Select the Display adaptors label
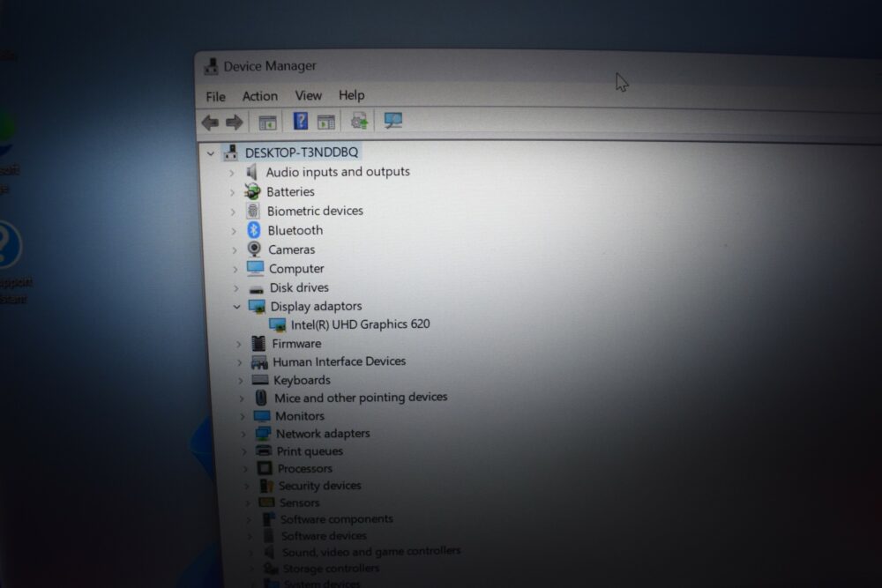 [x=316, y=307]
